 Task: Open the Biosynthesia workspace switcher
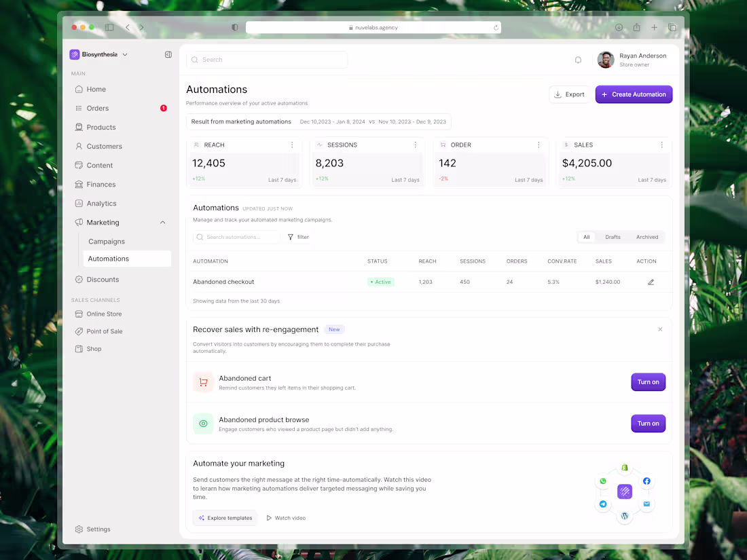click(x=98, y=54)
